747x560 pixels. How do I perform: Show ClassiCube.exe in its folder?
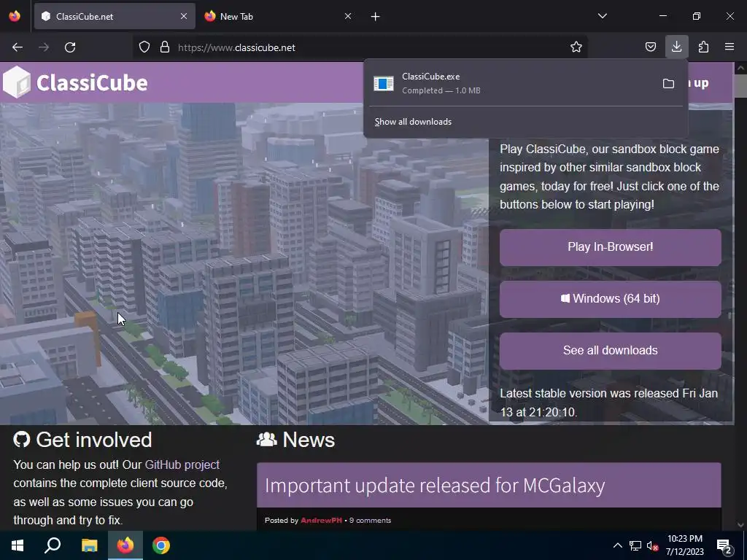pyautogui.click(x=668, y=84)
